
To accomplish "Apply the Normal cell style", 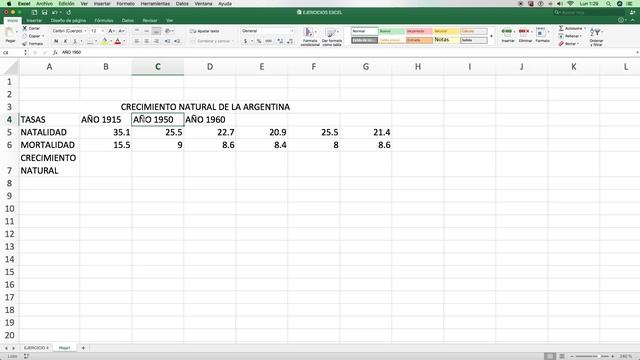I will coord(364,31).
